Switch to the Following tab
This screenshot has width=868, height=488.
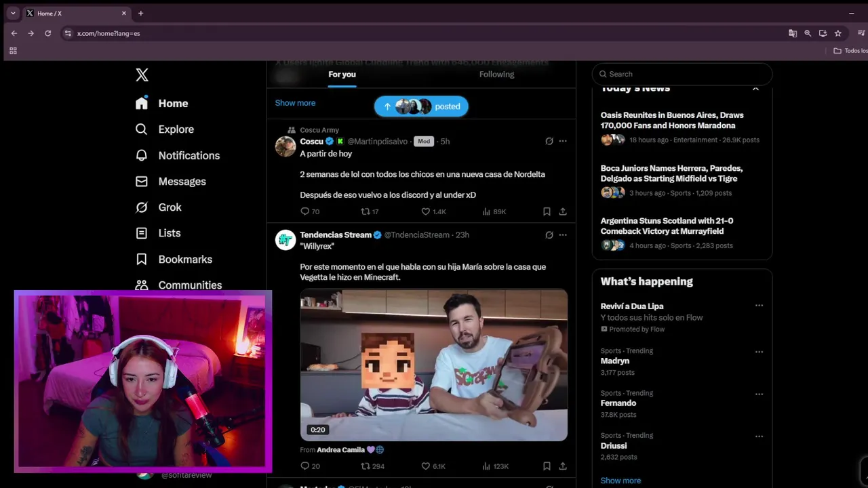(x=496, y=75)
